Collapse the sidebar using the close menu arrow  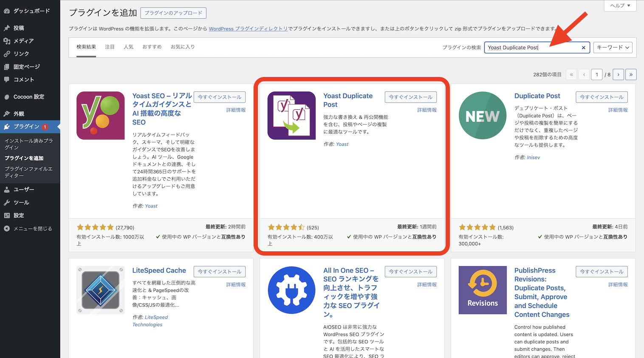pos(7,229)
